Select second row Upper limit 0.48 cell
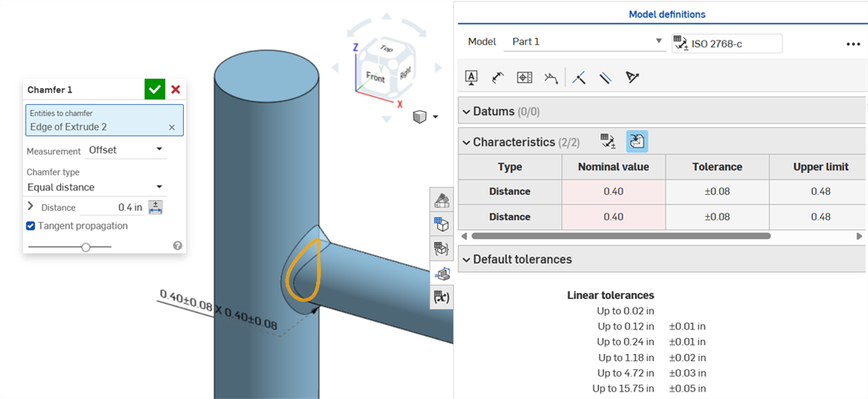868x399 pixels. [818, 217]
